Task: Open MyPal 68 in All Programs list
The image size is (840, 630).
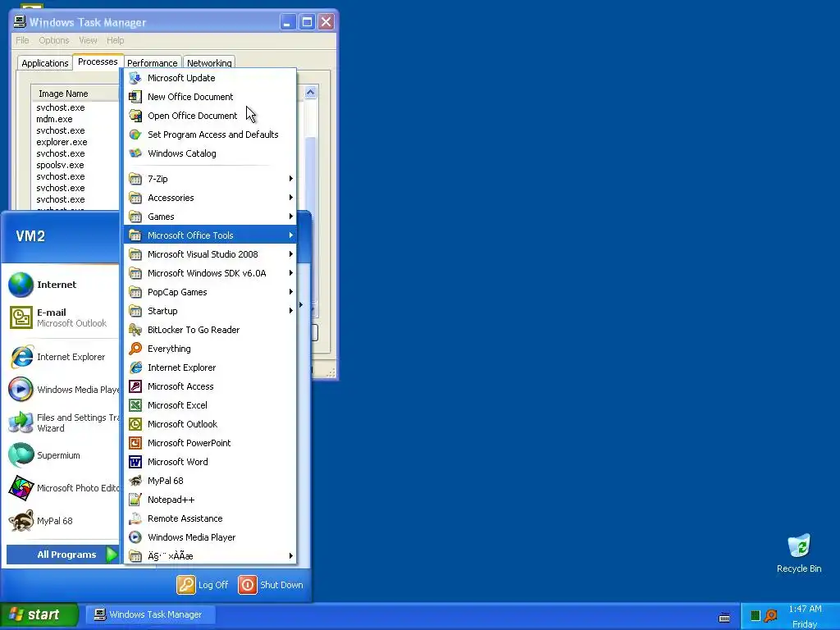Action: pyautogui.click(x=209, y=481)
